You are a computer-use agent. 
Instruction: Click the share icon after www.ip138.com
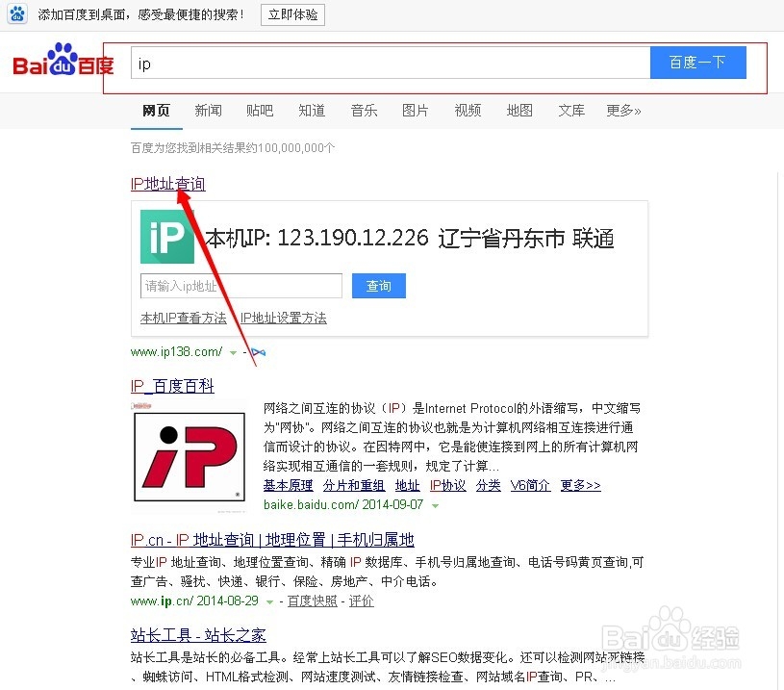pos(259,352)
